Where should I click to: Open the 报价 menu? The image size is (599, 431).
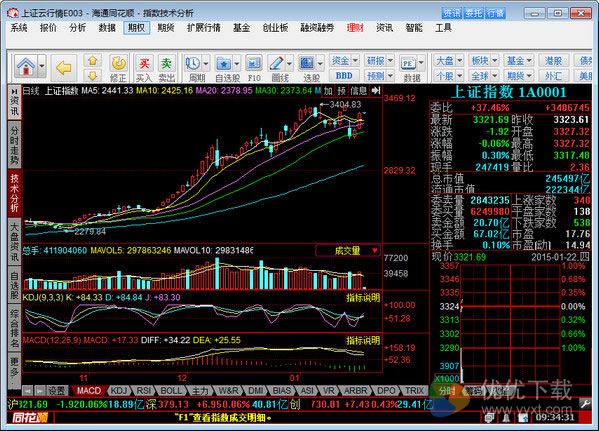click(x=48, y=28)
